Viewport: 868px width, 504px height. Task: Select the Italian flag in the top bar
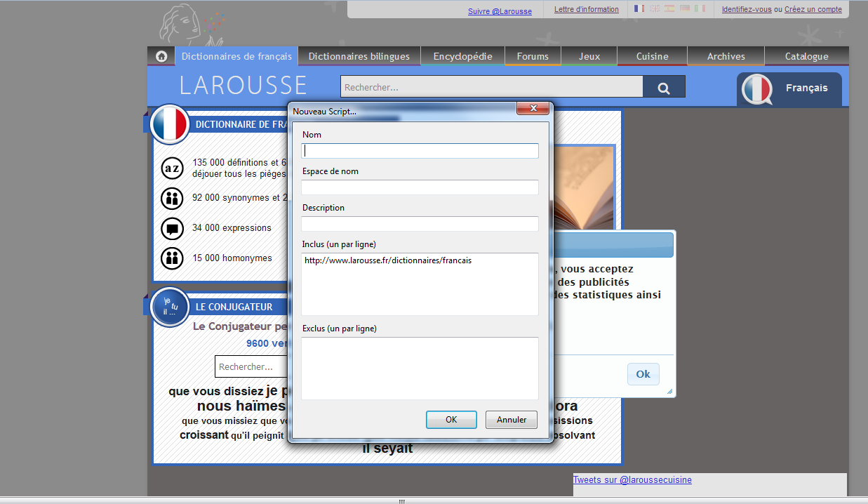(700, 9)
